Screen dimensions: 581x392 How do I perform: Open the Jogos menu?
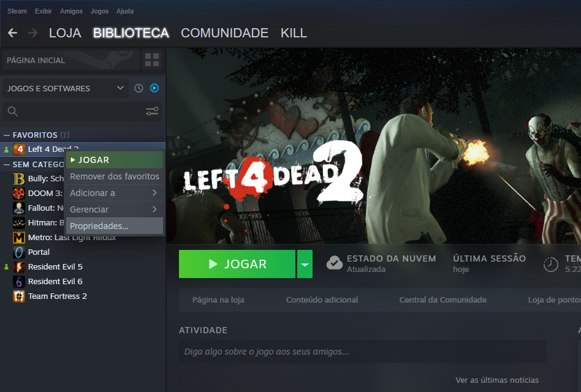100,11
